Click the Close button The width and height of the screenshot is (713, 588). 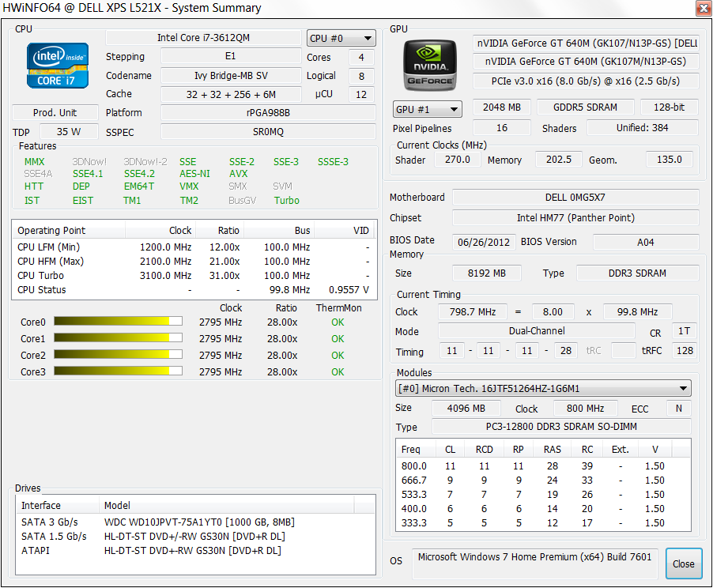tap(684, 563)
